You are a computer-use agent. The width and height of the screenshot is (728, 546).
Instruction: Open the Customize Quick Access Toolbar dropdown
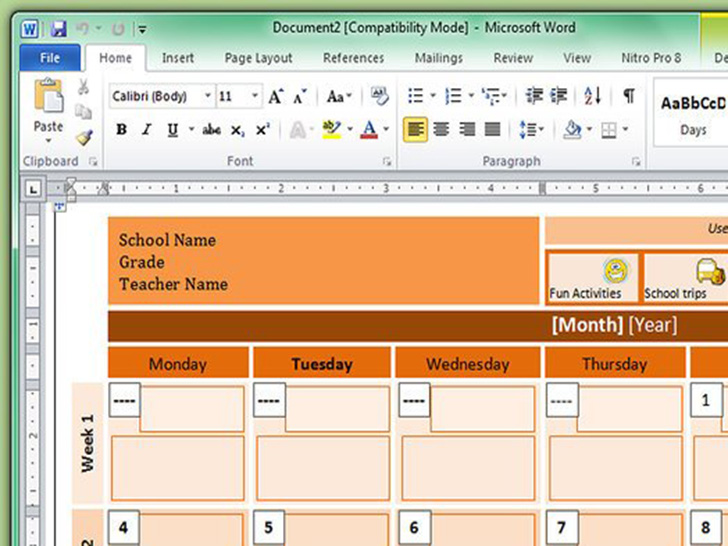(142, 30)
